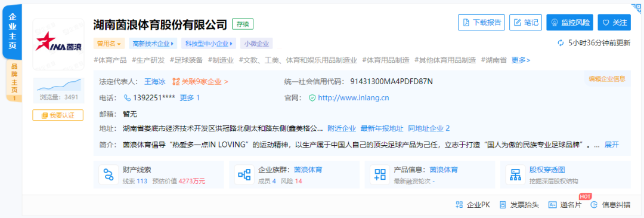
Task: Click the verified shield icon by website
Action: (x=312, y=98)
